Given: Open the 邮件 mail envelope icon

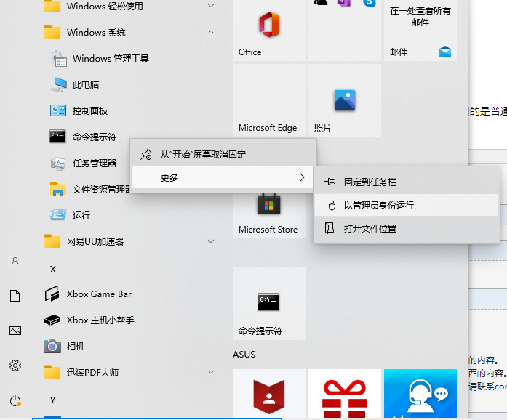Looking at the screenshot, I should [445, 52].
